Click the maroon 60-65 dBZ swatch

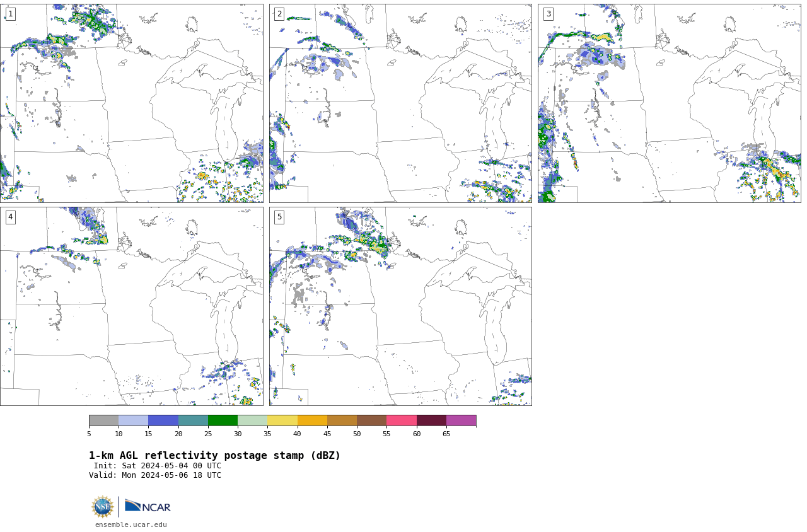coord(431,420)
